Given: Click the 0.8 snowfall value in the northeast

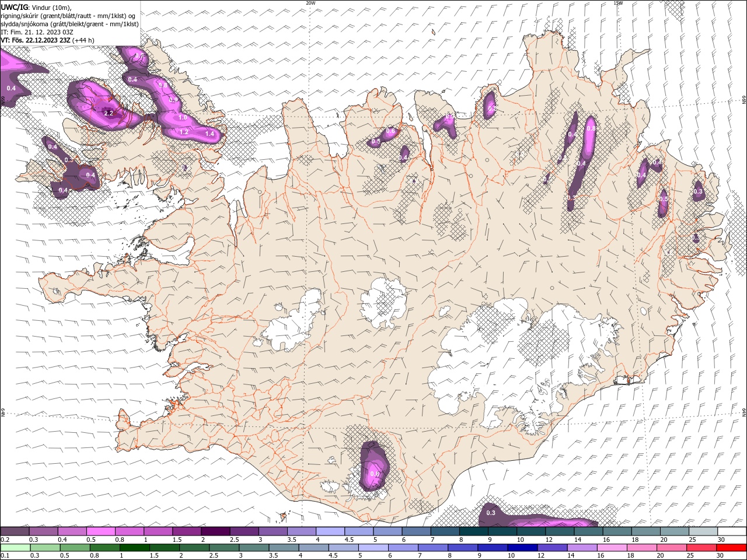Looking at the screenshot, I should point(591,128).
